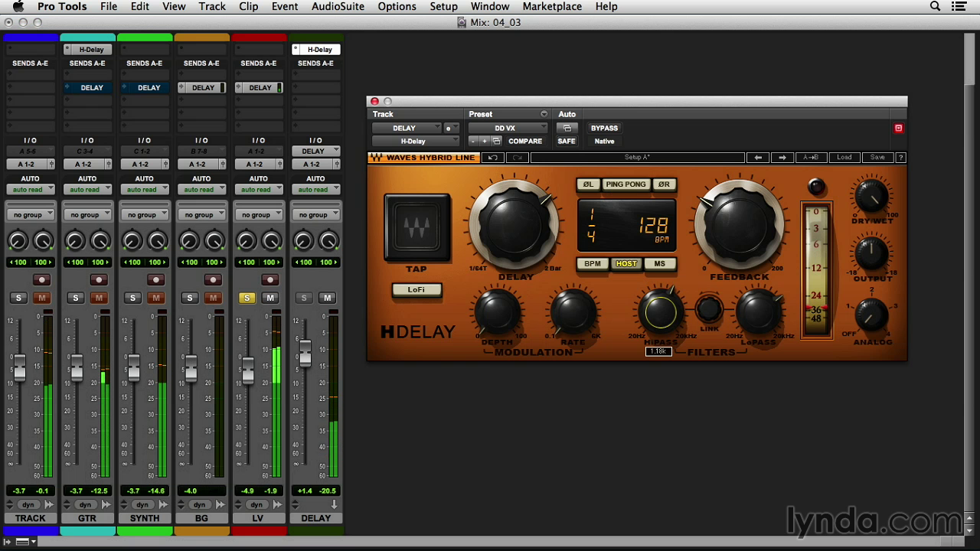Click the COMPARE button
The image size is (980, 551).
click(x=525, y=142)
